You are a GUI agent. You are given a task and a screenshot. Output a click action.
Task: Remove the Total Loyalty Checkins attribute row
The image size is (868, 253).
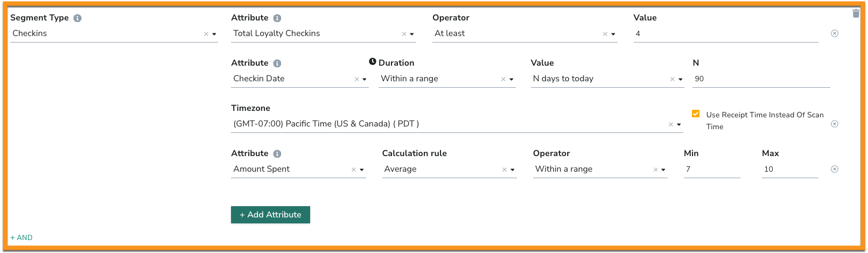(x=835, y=33)
